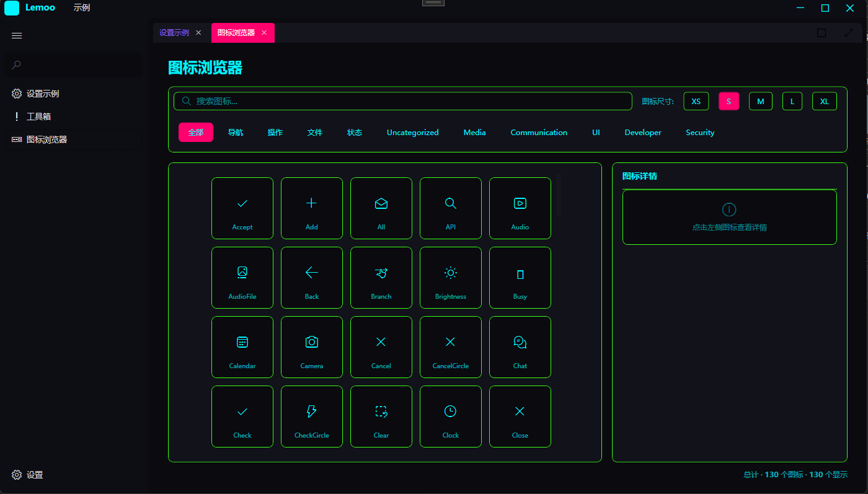
Task: Open the Calendar icon tile
Action: click(242, 347)
